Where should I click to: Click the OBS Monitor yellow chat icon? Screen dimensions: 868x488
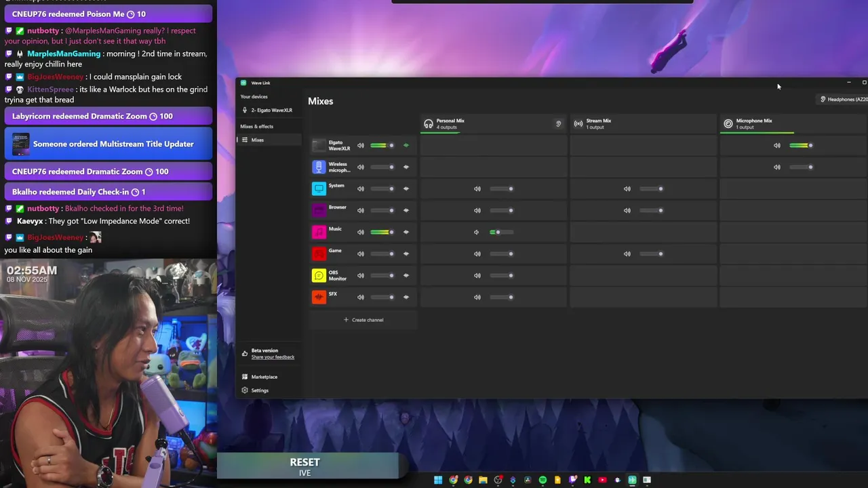[319, 275]
